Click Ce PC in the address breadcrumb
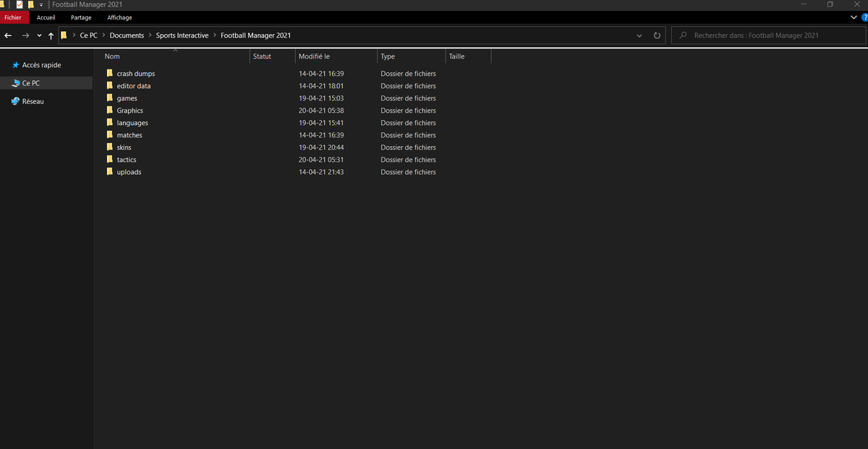 click(88, 35)
